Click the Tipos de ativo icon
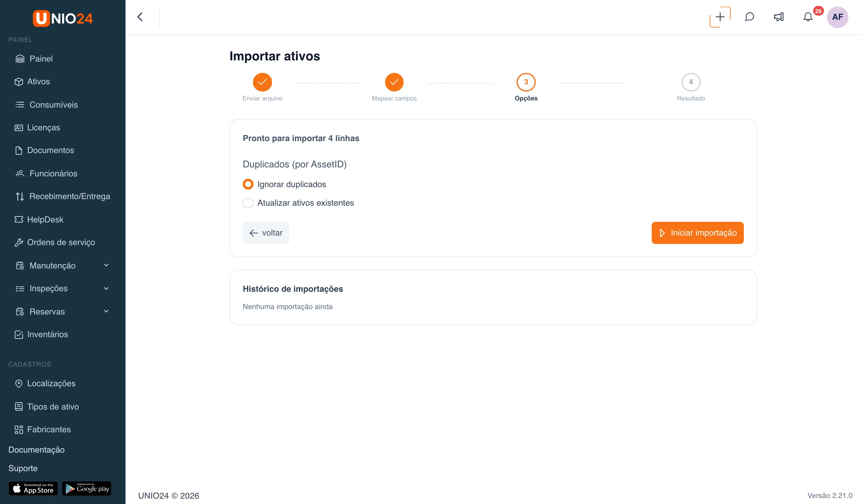 19,407
